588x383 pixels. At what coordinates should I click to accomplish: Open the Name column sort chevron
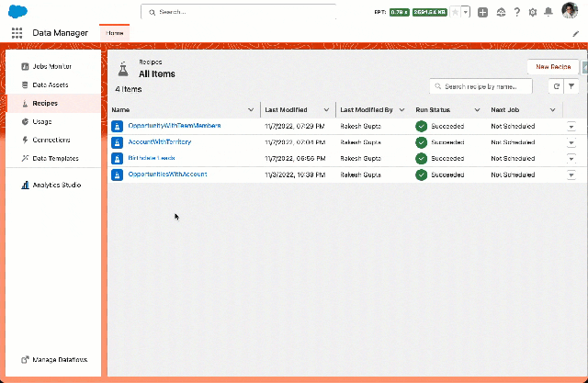pyautogui.click(x=251, y=110)
